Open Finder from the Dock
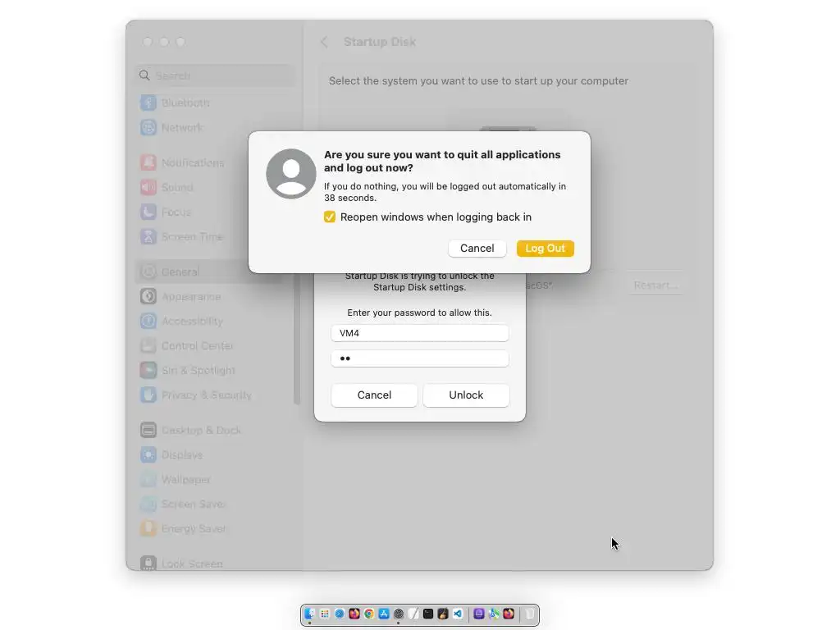 pos(309,614)
